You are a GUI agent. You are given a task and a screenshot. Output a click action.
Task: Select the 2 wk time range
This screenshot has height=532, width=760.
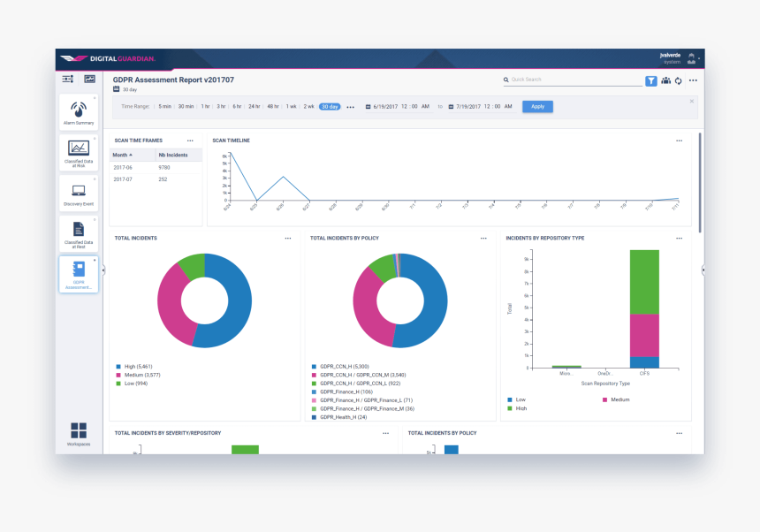coord(308,107)
